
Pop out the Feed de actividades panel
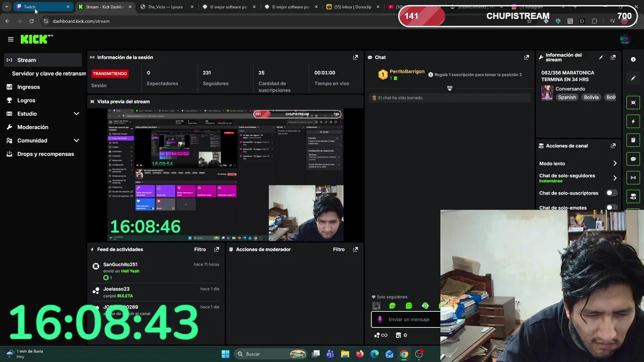216,249
